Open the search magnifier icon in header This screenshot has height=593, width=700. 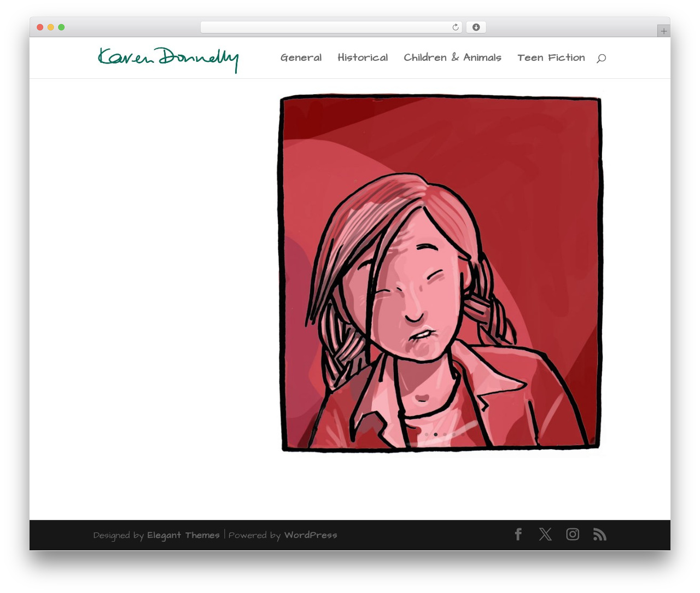[601, 58]
